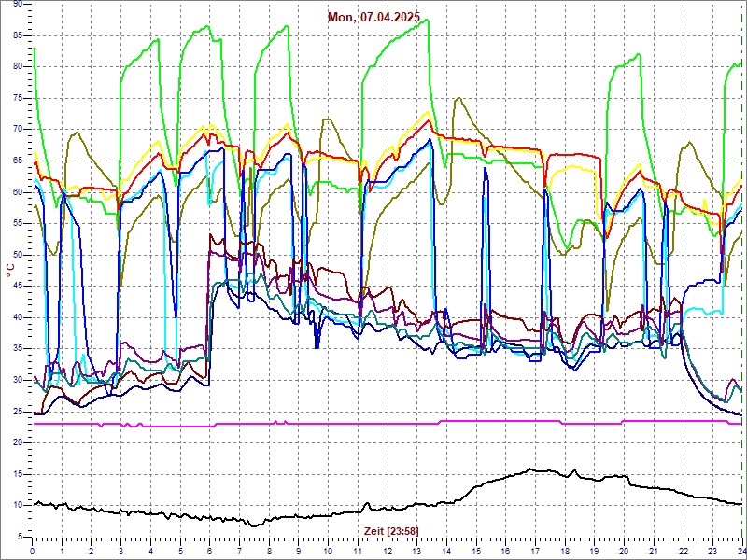This screenshot has height=560, width=747.
Task: Select the 25 value on the y-axis
Action: [18, 411]
